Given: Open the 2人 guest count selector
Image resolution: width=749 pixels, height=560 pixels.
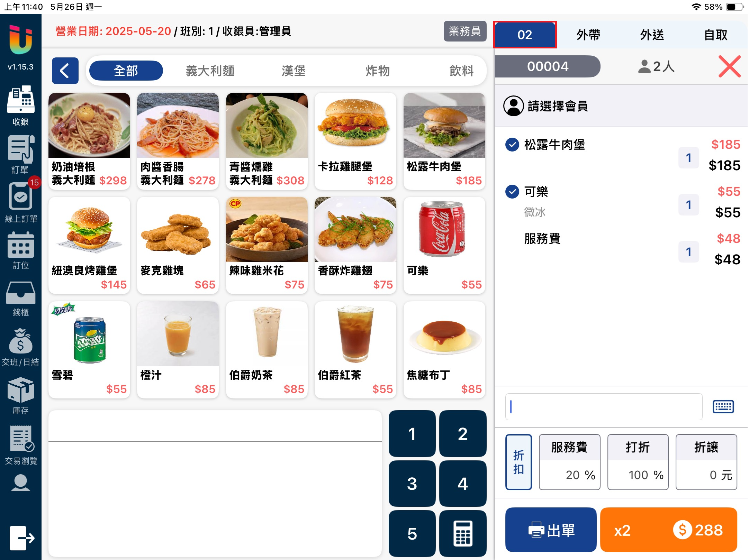Looking at the screenshot, I should (x=657, y=66).
